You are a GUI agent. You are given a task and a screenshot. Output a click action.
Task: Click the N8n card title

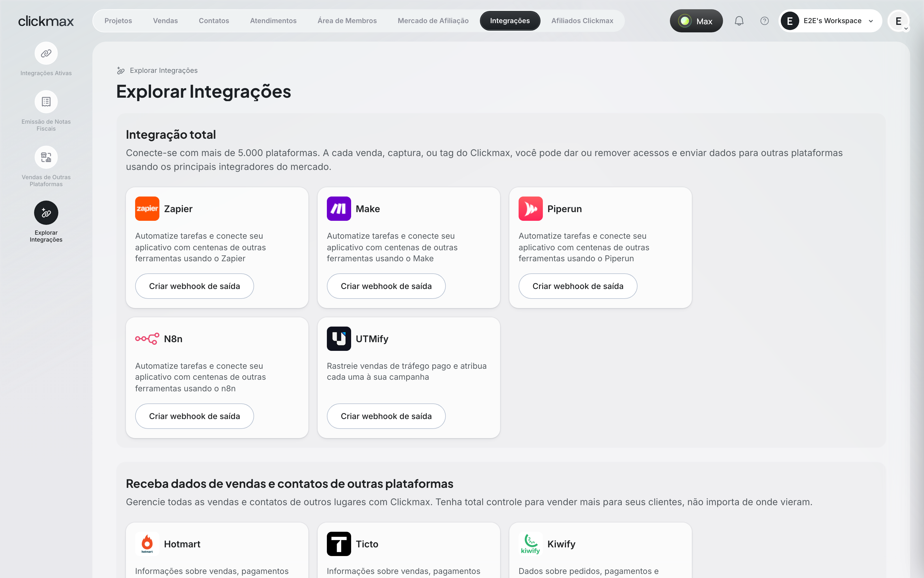(x=173, y=339)
